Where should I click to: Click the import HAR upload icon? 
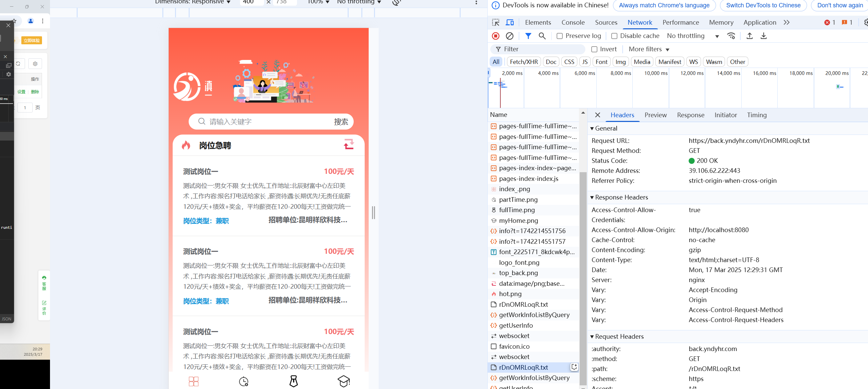coord(749,36)
